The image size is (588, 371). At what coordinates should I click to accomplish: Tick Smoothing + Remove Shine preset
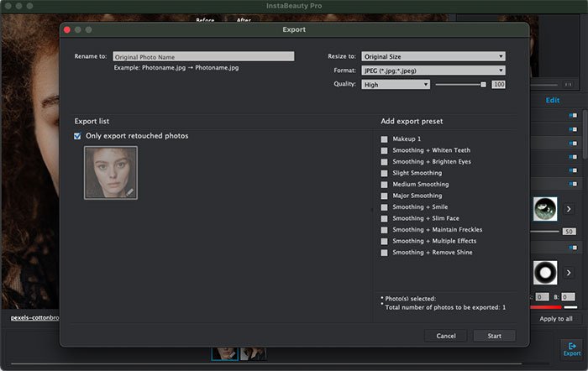[x=384, y=253]
